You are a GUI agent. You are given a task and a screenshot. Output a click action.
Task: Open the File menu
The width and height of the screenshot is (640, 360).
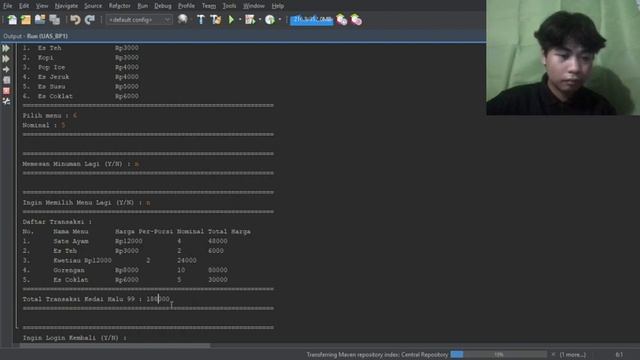pyautogui.click(x=7, y=6)
